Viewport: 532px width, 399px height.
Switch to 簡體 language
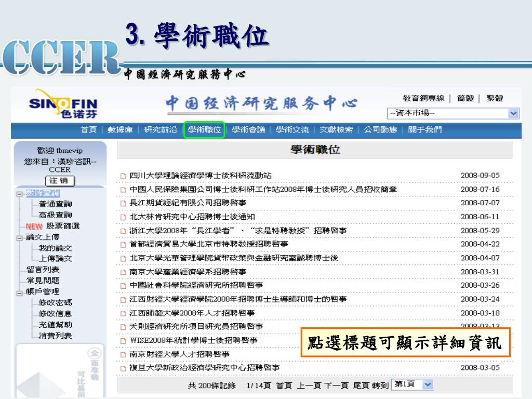465,98
